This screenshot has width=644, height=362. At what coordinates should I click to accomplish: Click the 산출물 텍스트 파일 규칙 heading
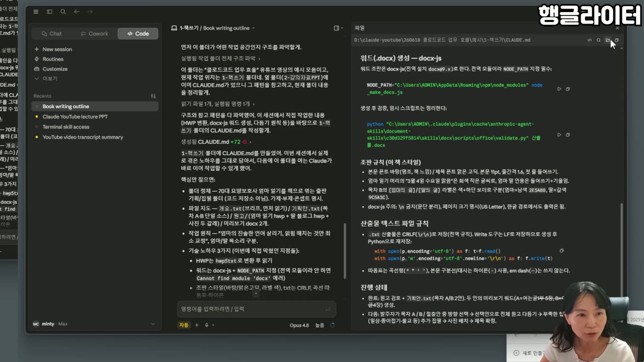[394, 223]
